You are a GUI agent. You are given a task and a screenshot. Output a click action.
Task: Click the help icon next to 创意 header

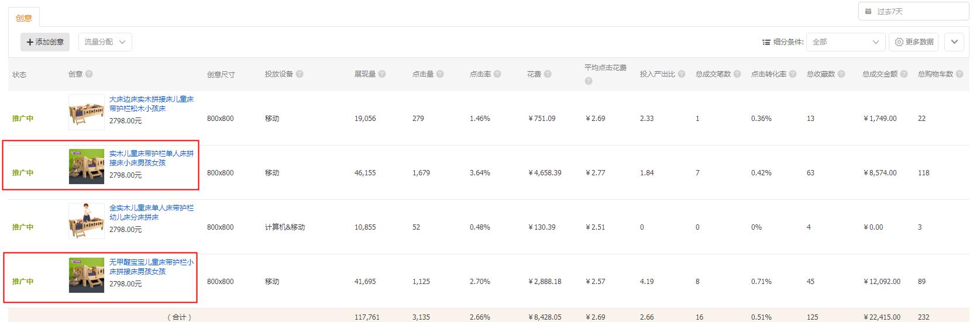point(89,74)
